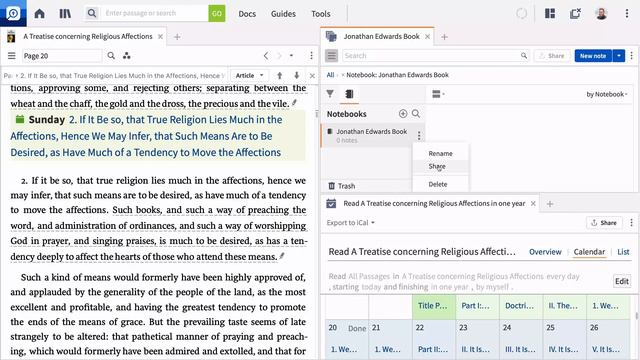Click Edit reading plan button
The width and height of the screenshot is (640, 360).
tap(622, 281)
